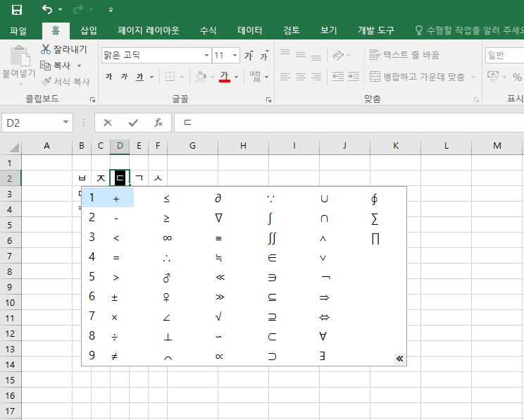Screen dimensions: 524x420
Task: Open the 클립보드 dialog launcher
Action: click(x=92, y=99)
